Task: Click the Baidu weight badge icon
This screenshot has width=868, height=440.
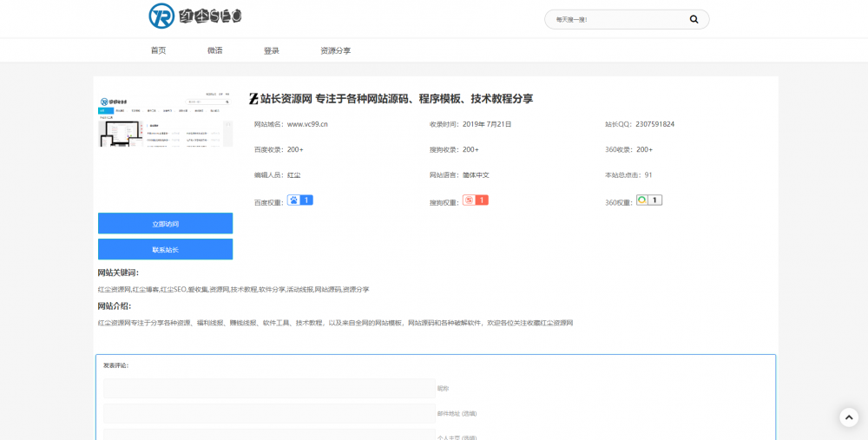Action: pyautogui.click(x=299, y=200)
